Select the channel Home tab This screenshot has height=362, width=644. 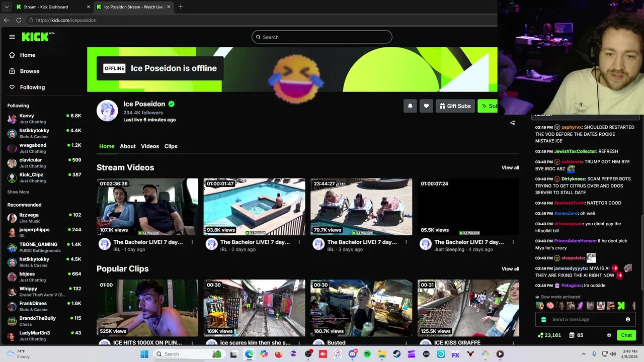(x=107, y=146)
